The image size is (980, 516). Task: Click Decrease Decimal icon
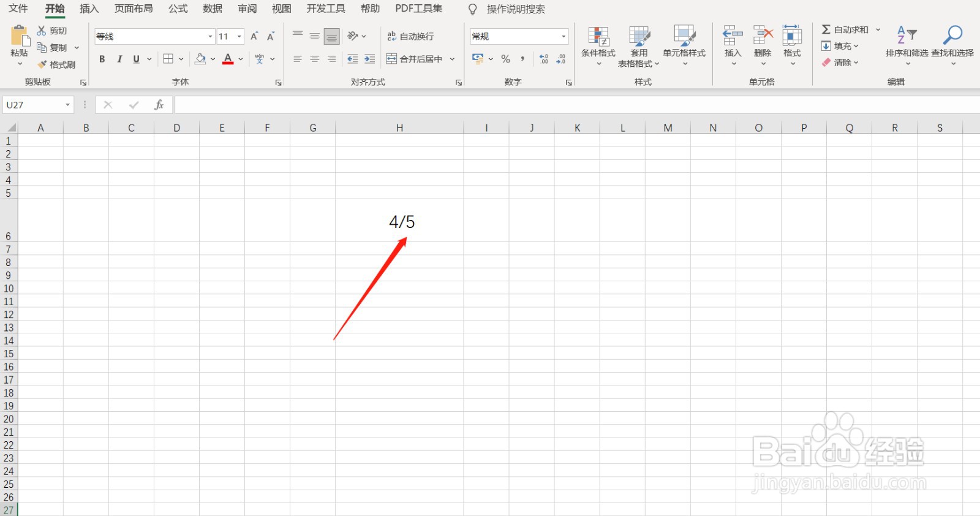561,59
